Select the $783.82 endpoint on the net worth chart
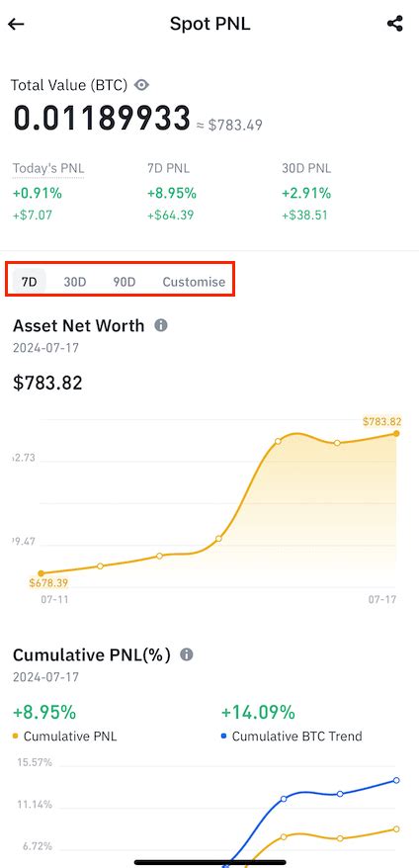 pos(396,433)
